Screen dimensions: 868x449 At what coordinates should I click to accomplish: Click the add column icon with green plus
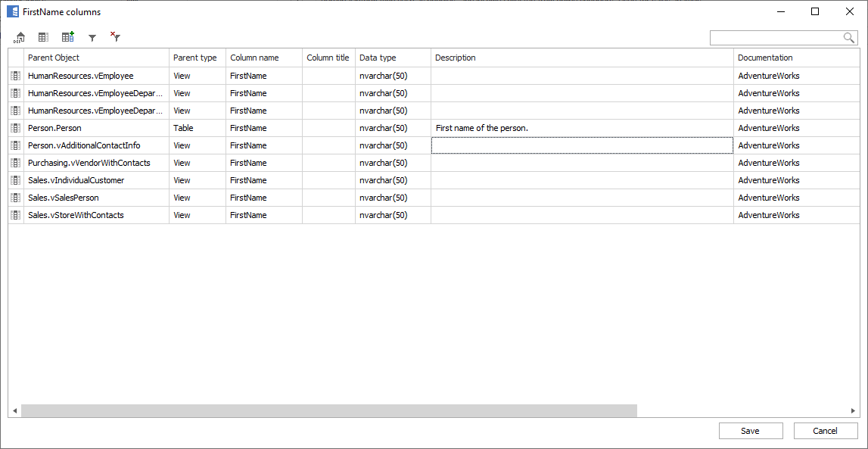67,37
